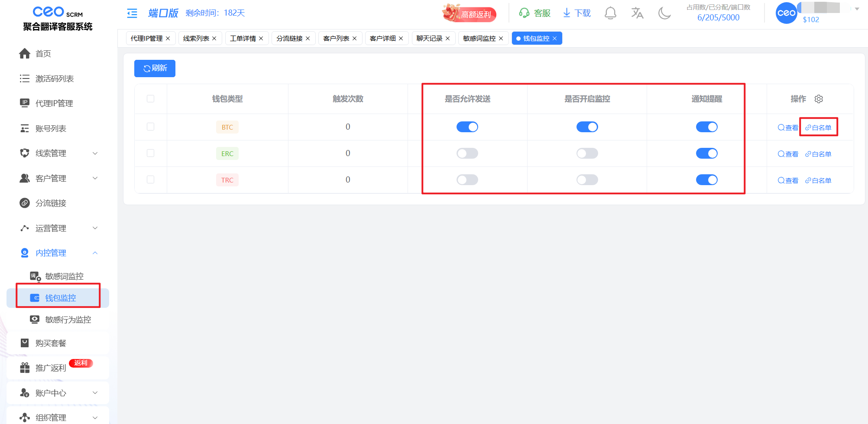Toggle the select-all header checkbox
Image resolution: width=868 pixels, height=424 pixels.
(x=151, y=99)
